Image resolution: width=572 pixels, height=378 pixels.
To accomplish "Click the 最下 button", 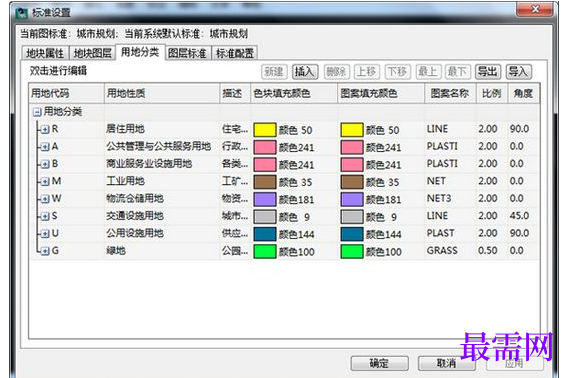I will [x=457, y=72].
